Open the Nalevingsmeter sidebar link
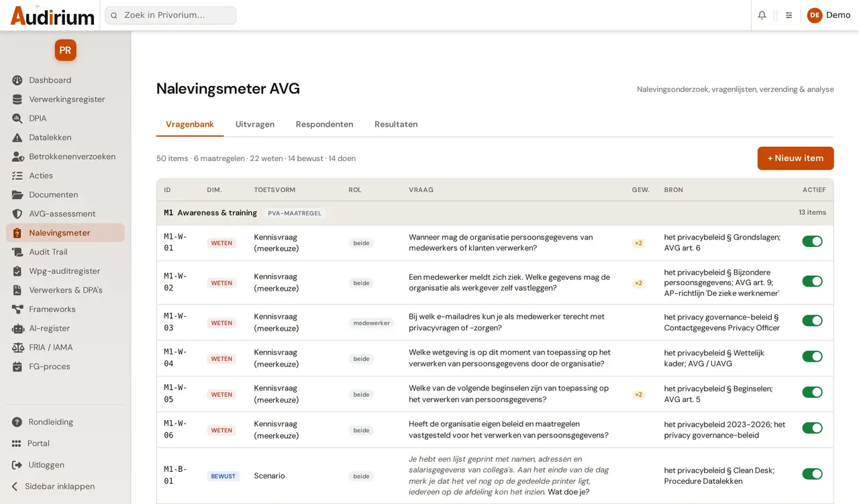This screenshot has width=859, height=504. click(65, 233)
